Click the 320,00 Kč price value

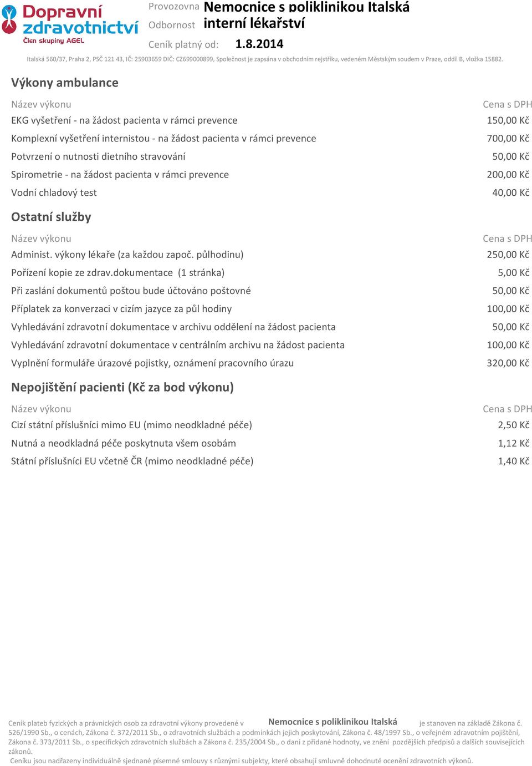pyautogui.click(x=508, y=363)
